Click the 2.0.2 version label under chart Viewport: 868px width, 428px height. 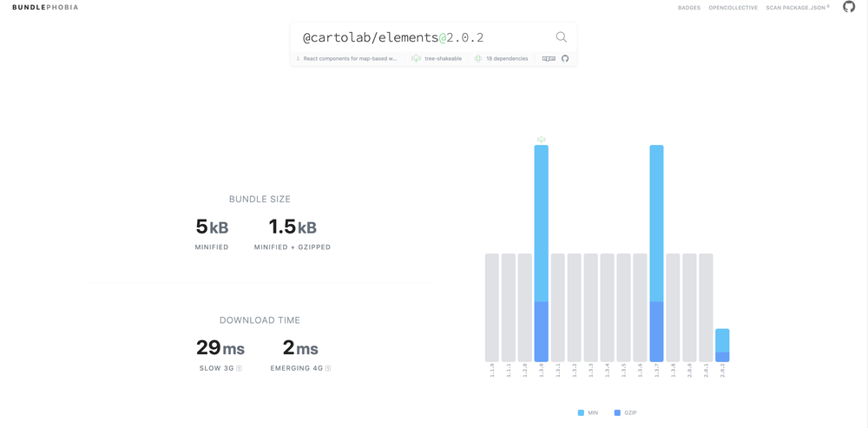(x=722, y=371)
